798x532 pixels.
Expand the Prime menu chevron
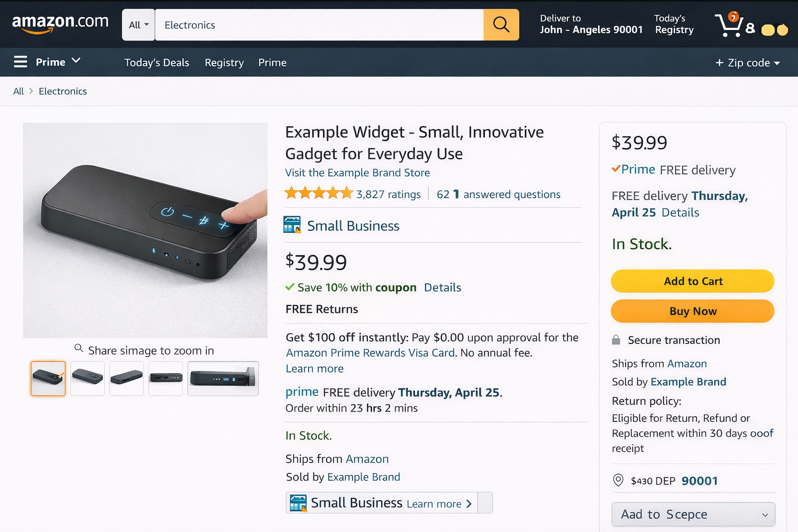(76, 61)
